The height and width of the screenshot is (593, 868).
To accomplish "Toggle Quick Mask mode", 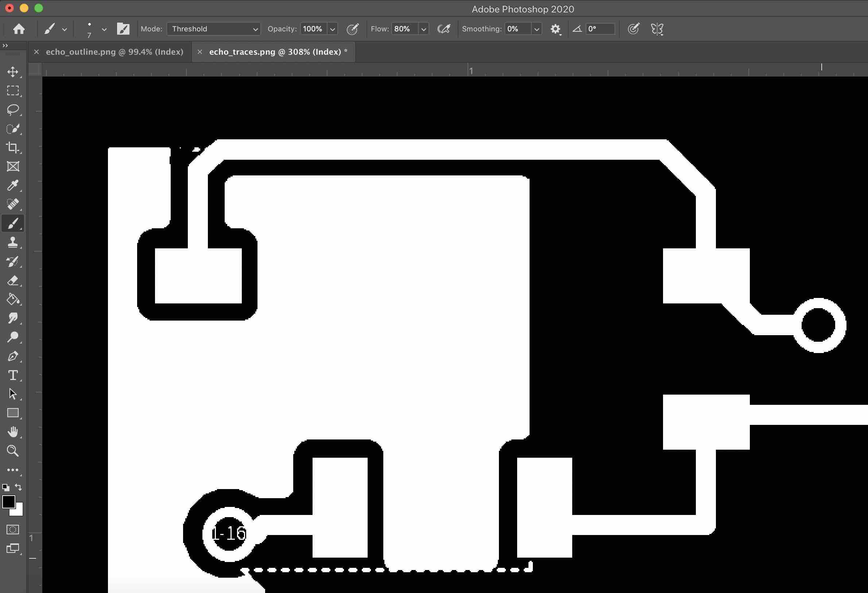I will pos(13,530).
